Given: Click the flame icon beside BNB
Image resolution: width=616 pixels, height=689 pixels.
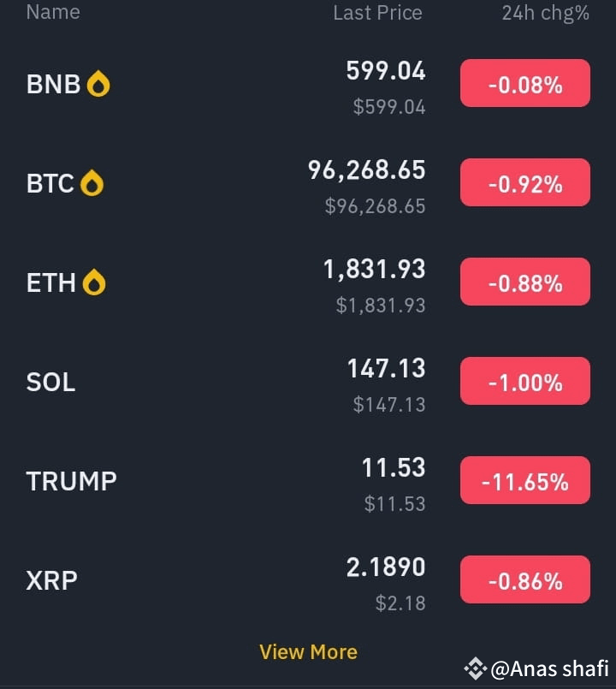Looking at the screenshot, I should coord(98,84).
